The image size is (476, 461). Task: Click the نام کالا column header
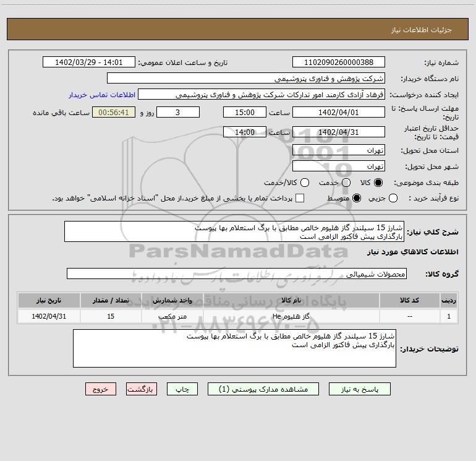pos(291,300)
